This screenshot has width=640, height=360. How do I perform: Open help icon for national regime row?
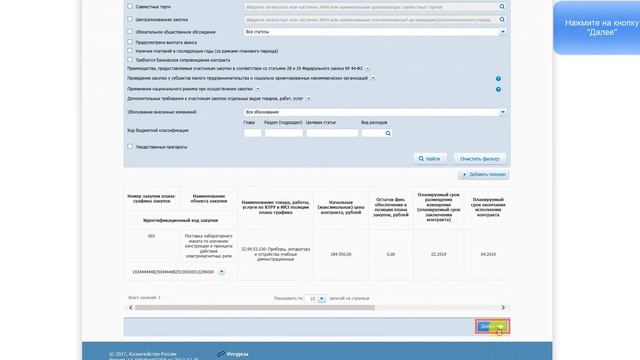498,89
